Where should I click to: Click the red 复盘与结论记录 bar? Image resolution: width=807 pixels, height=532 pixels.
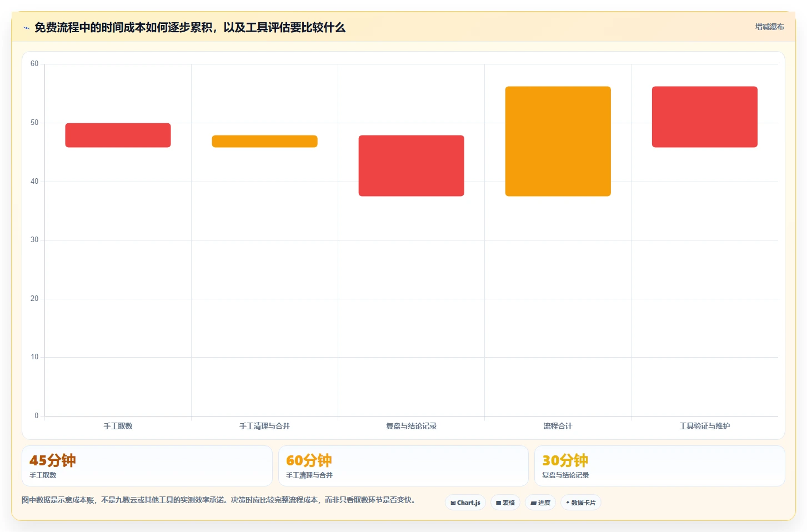(411, 165)
